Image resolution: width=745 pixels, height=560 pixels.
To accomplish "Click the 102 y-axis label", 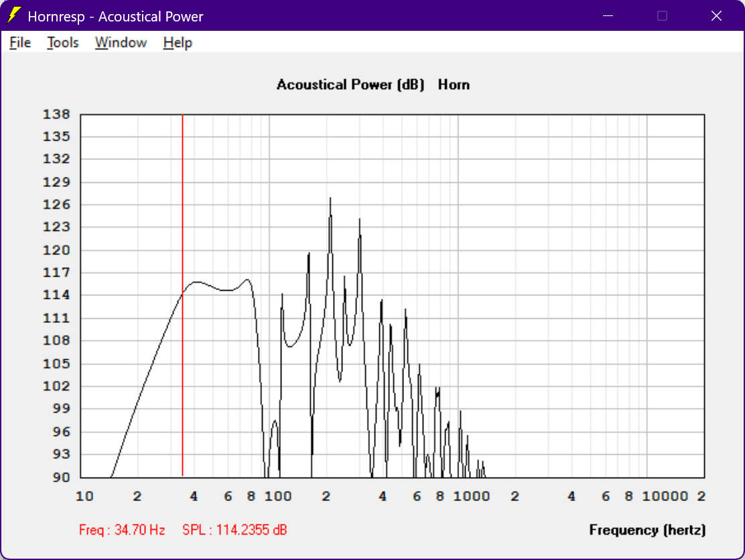I will [56, 386].
